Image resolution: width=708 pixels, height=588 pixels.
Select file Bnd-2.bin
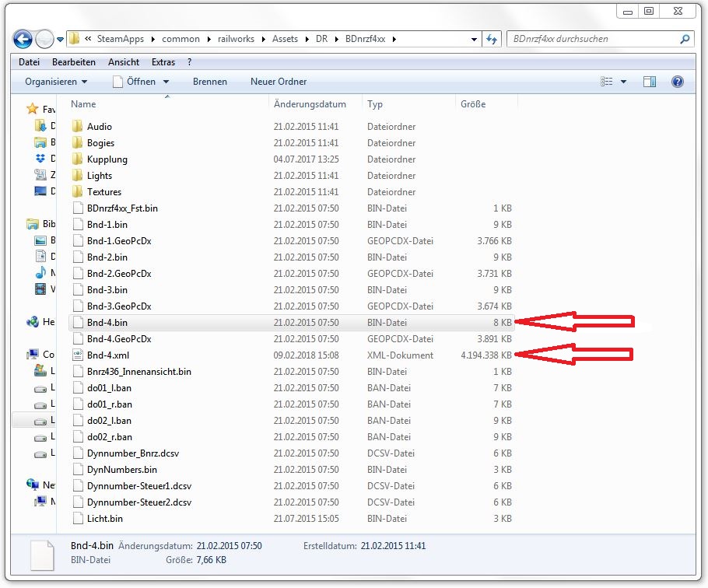[x=107, y=257]
